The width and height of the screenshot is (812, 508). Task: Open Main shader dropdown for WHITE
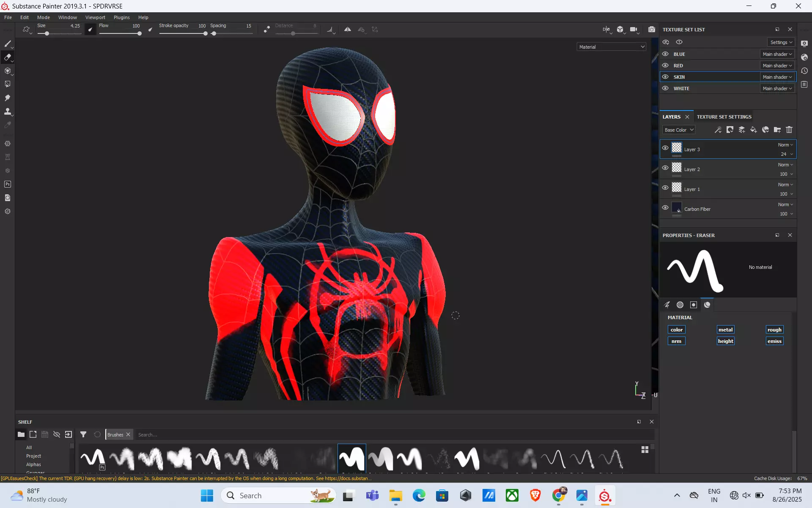[x=777, y=88]
